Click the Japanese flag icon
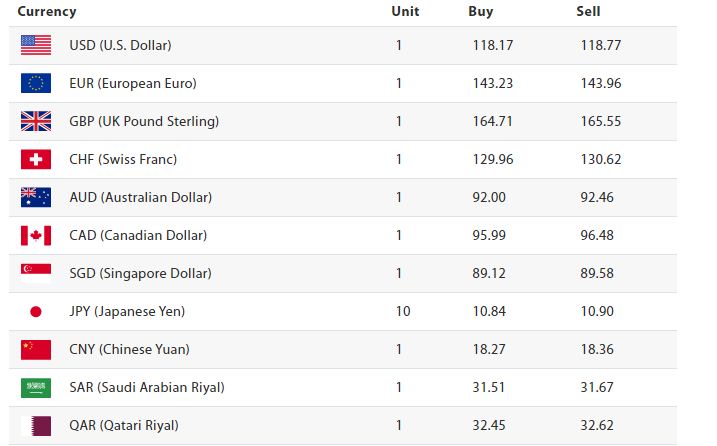717x446 pixels. tap(36, 311)
